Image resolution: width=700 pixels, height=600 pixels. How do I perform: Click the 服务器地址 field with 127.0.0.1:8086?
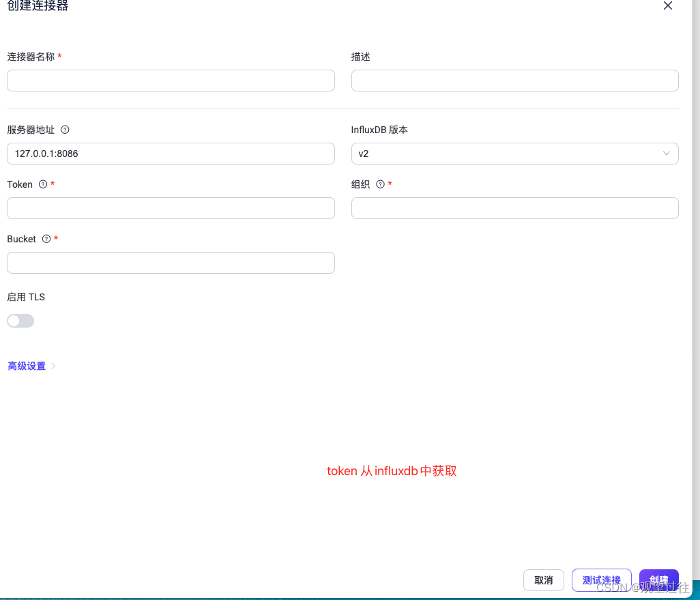tap(171, 154)
